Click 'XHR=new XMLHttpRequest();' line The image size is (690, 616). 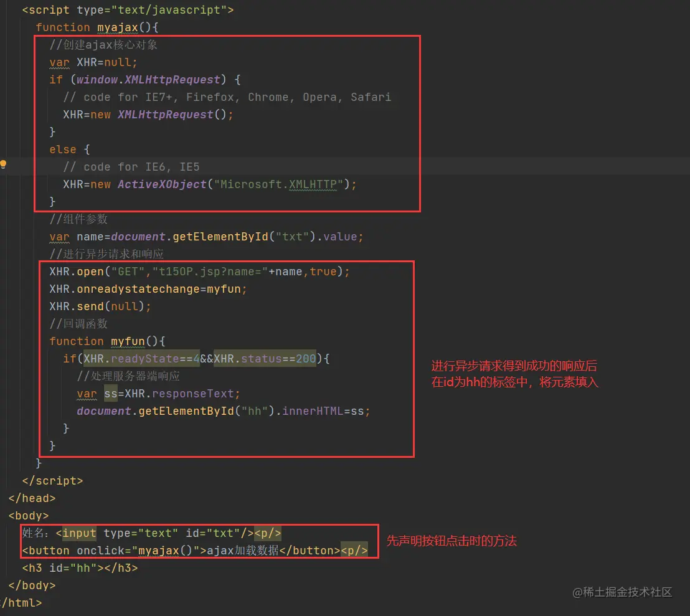point(148,115)
